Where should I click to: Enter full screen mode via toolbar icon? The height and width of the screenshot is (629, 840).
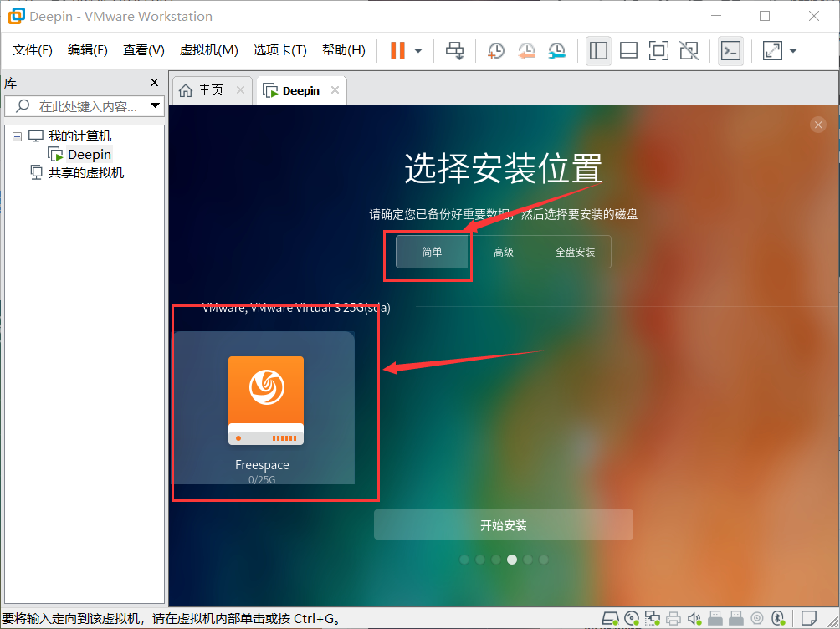[658, 51]
